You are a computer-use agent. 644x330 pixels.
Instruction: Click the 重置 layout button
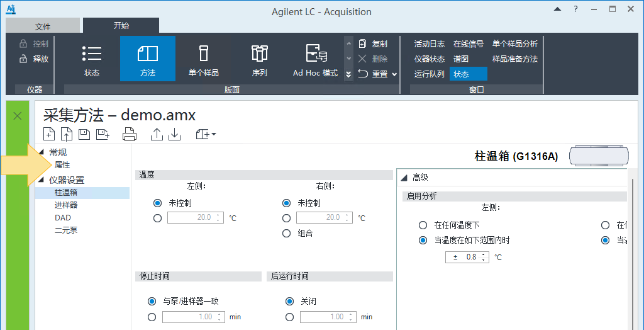click(x=372, y=74)
